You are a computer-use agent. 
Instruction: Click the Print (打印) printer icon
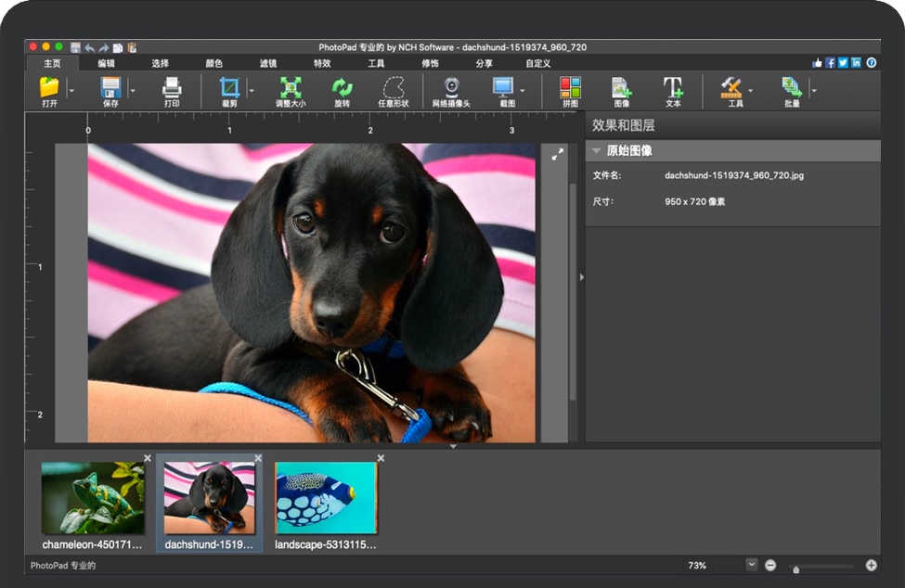[x=172, y=87]
